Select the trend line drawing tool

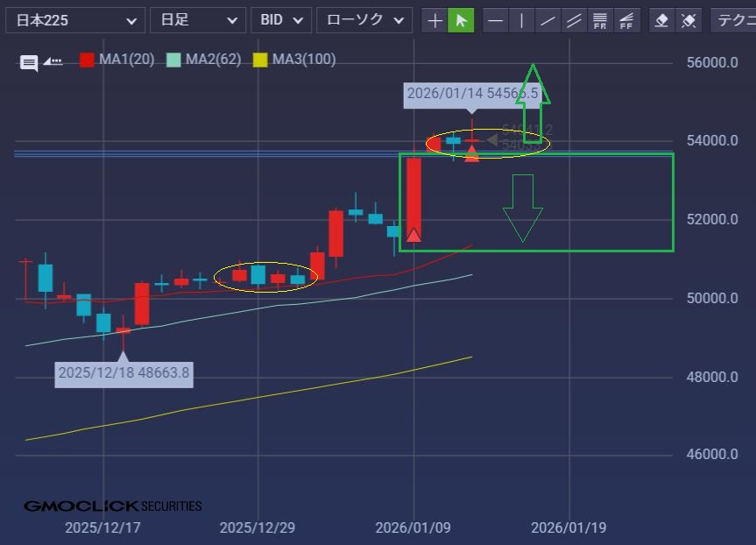coord(548,20)
